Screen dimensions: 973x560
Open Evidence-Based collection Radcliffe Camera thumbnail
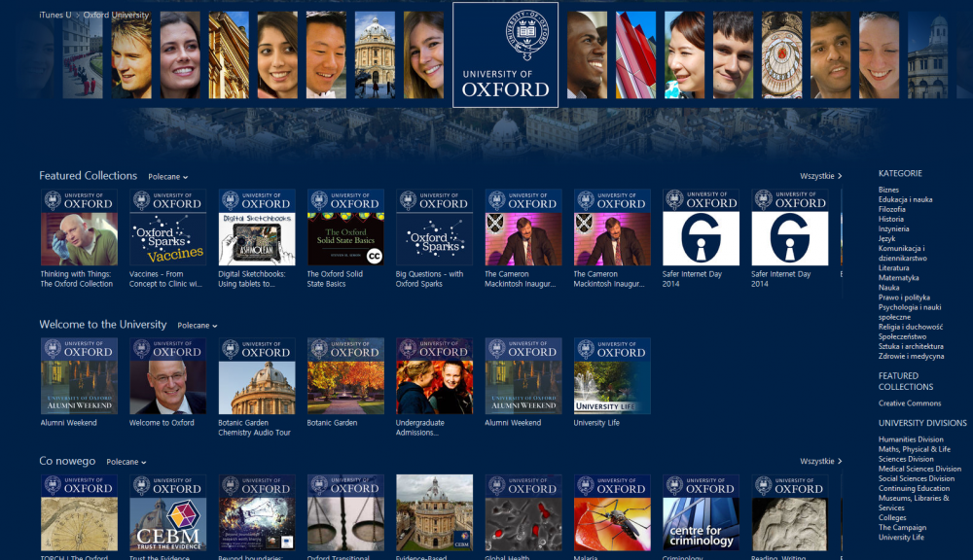point(434,513)
